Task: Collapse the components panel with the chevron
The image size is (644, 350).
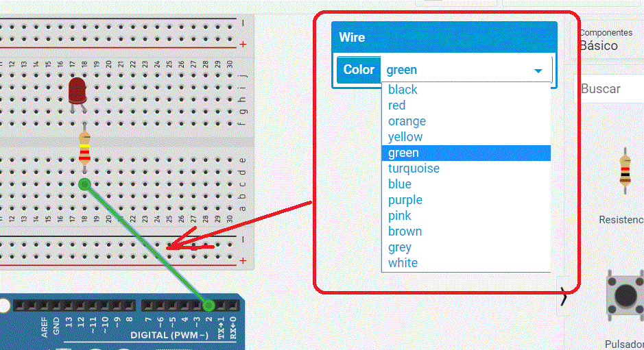Action: coord(564,297)
